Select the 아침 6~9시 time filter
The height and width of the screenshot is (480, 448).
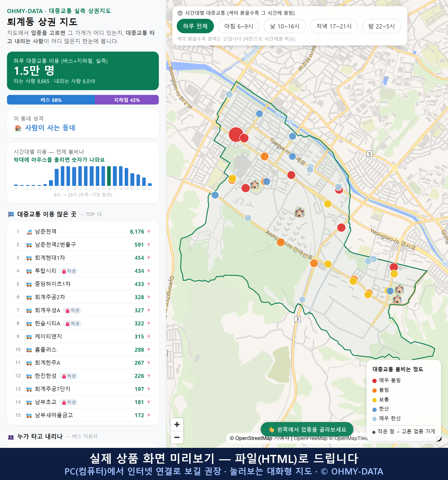239,26
